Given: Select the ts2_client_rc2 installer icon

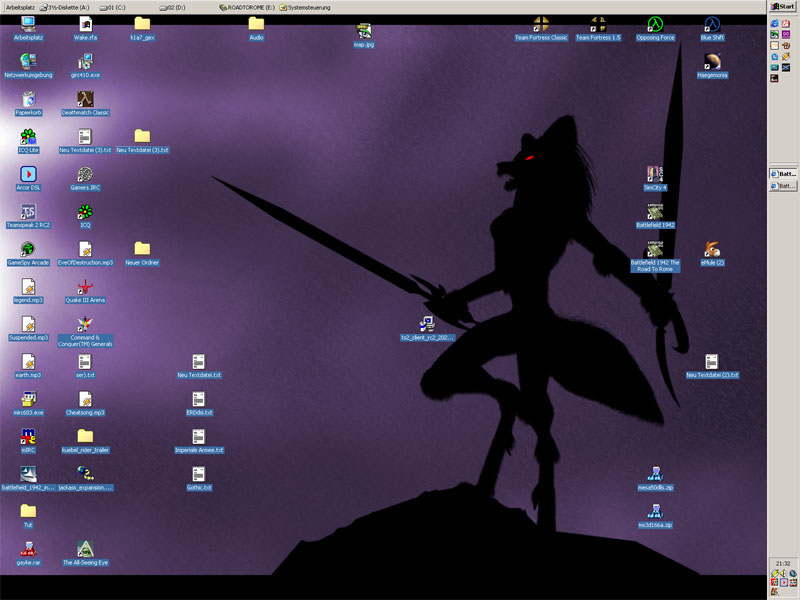Looking at the screenshot, I should coord(427,329).
